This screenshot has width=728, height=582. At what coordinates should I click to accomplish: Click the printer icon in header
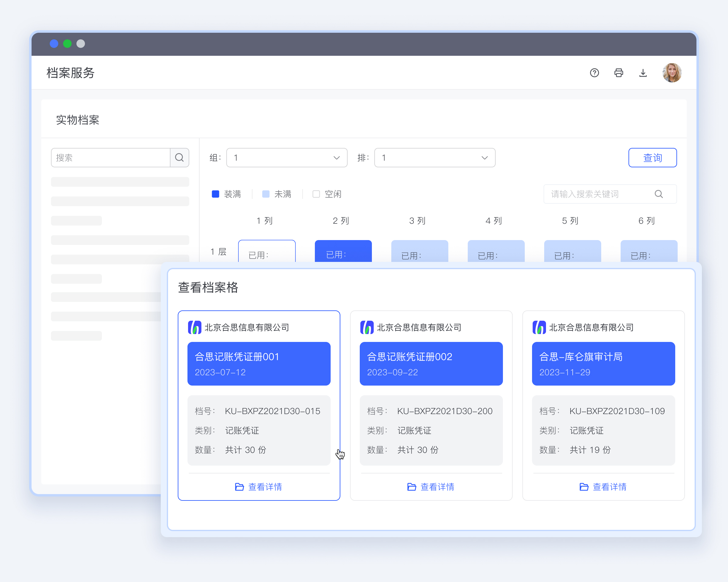click(618, 73)
